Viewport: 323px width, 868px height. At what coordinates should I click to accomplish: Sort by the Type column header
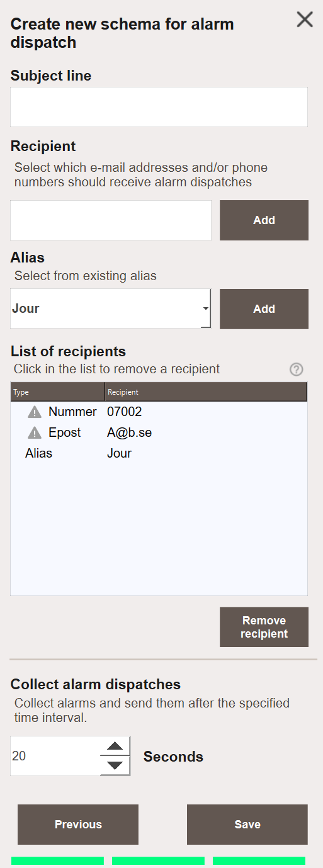click(57, 392)
